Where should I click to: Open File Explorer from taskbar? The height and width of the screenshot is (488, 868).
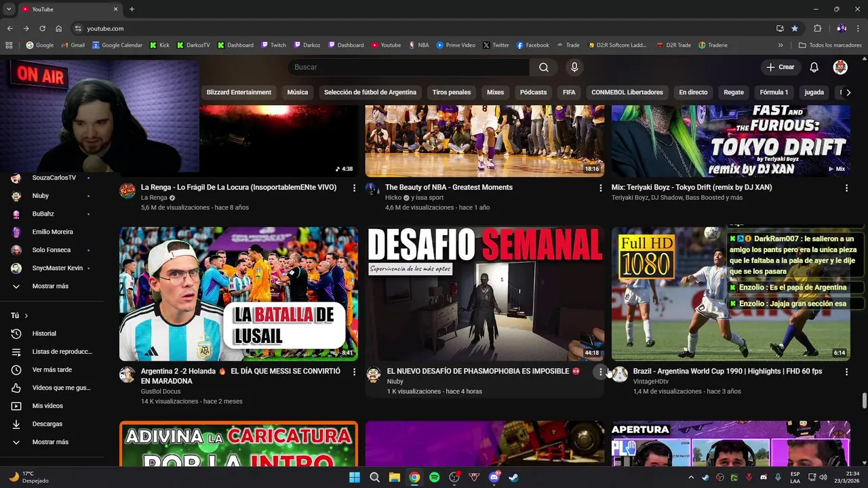(x=394, y=477)
